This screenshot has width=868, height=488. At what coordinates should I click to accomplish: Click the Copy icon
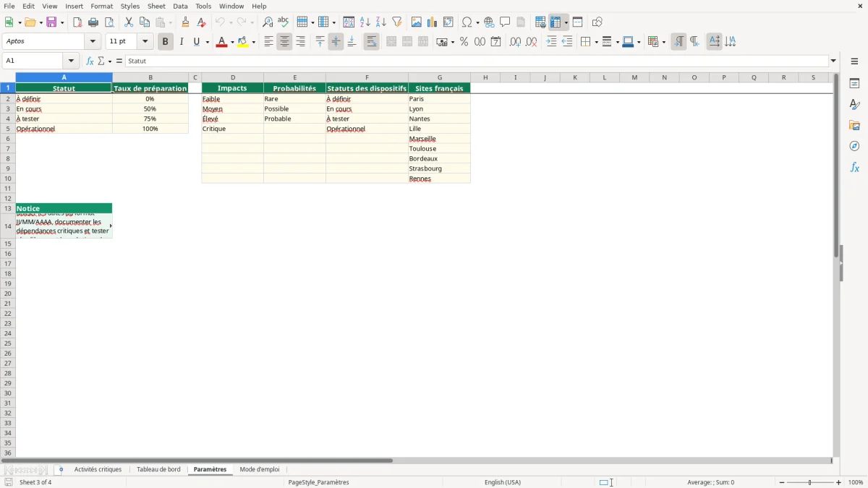coord(145,22)
